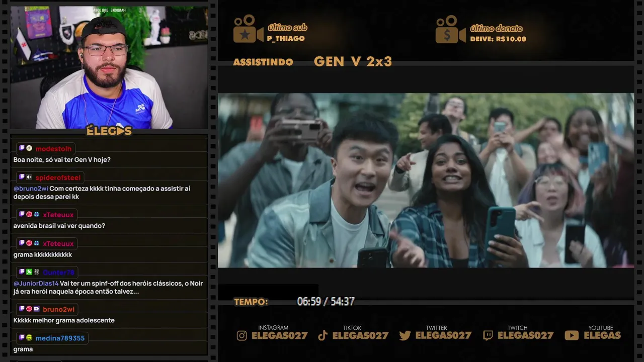Click the Twitch badge next to spiderofsteel
644x362 pixels.
[x=22, y=177]
